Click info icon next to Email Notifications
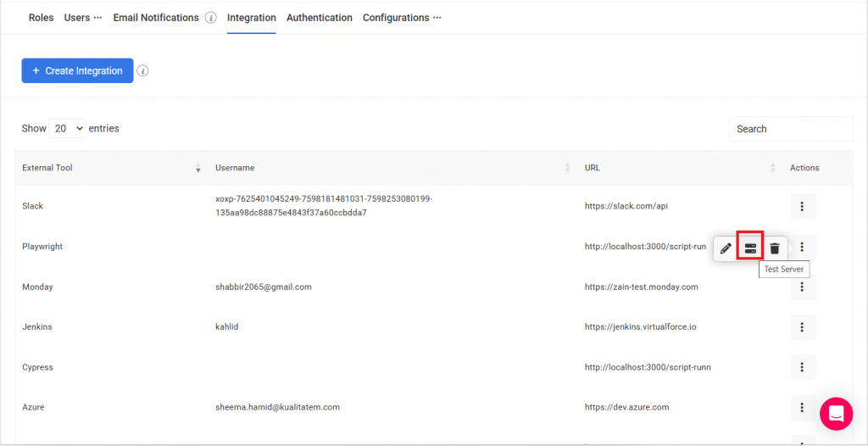Viewport: 868px width, 446px height. (x=211, y=18)
